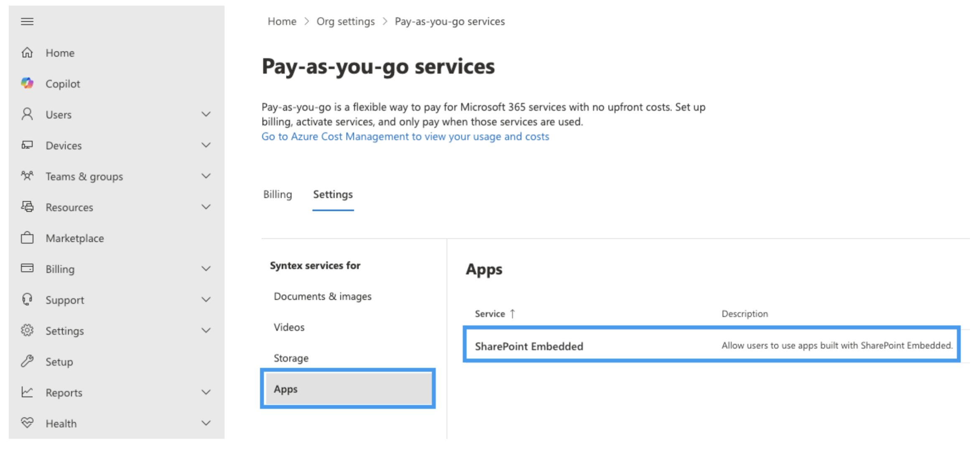Open the Storage services section
980x467 pixels.
[291, 358]
